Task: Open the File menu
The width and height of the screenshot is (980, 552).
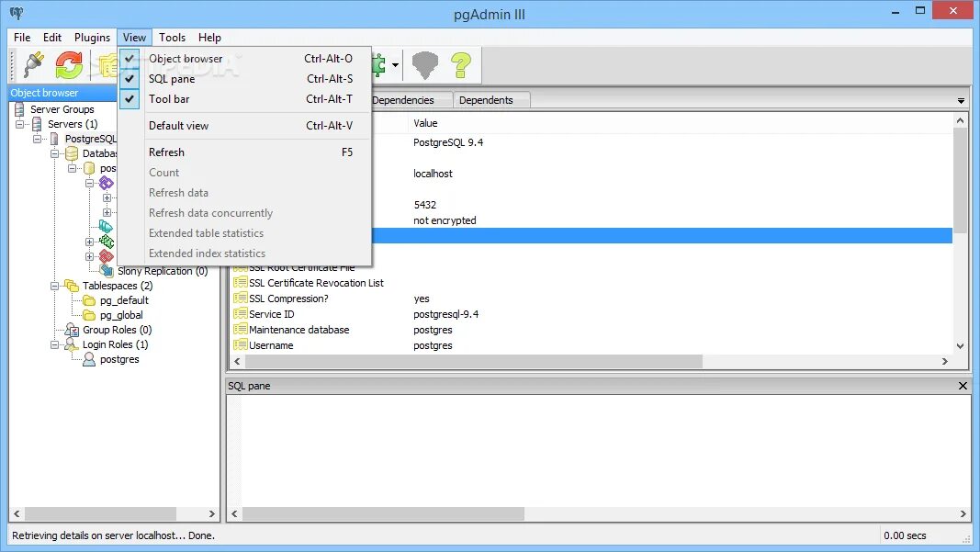Action: tap(22, 38)
